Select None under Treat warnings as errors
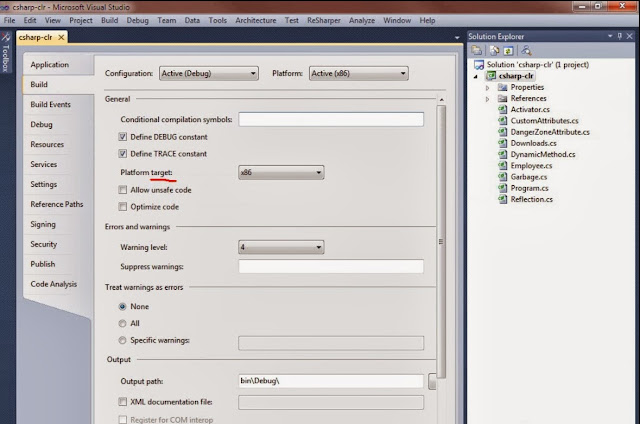The image size is (640, 424). pos(122,306)
